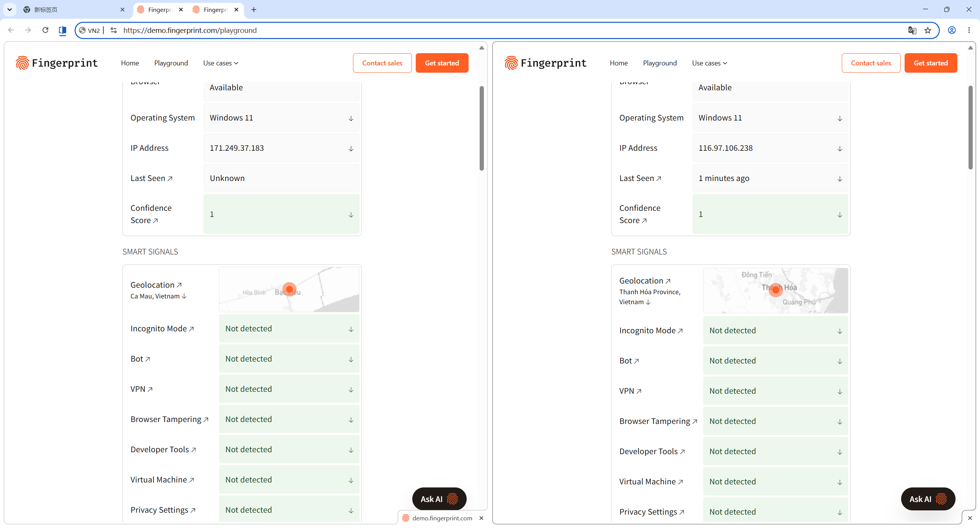Click the translate page icon
Screen dimensions: 980x528
point(912,30)
